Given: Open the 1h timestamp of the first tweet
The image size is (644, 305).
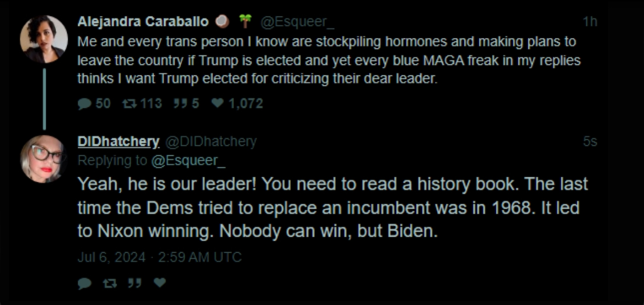Looking at the screenshot, I should (590, 22).
